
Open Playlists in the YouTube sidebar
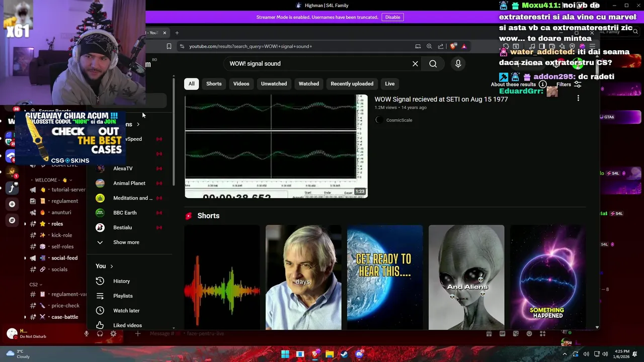[x=123, y=296]
